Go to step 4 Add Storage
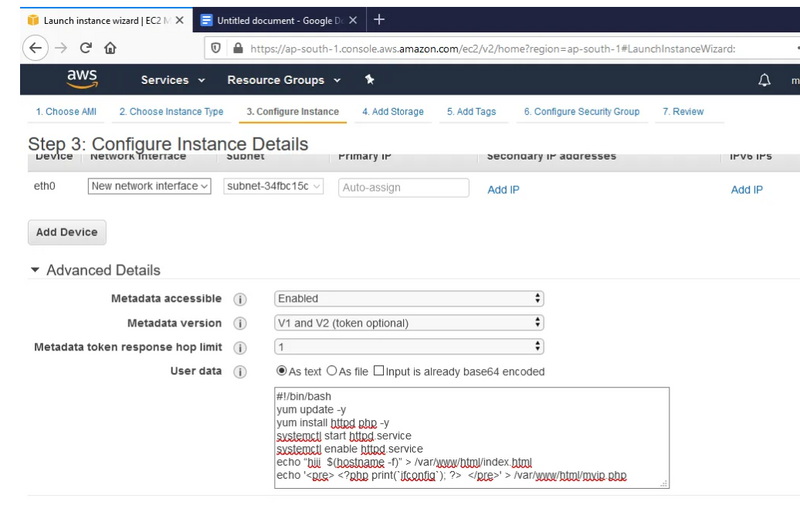Image resolution: width=800 pixels, height=515 pixels. (x=393, y=112)
